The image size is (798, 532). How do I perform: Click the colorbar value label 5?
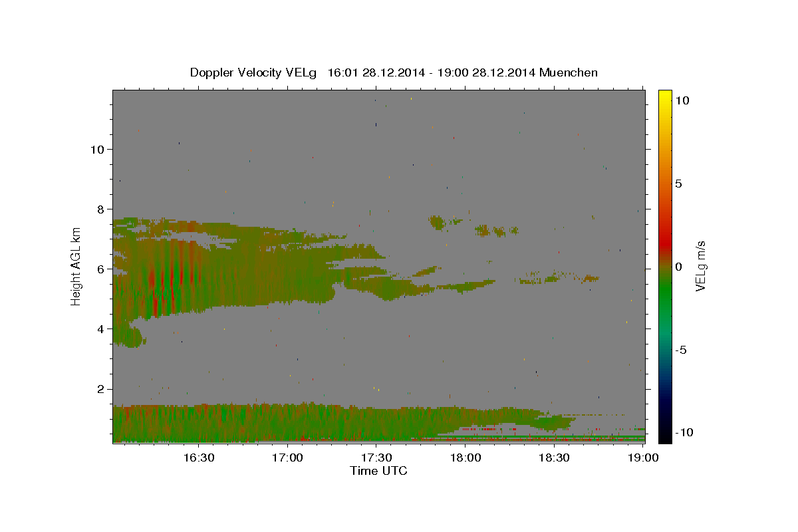[678, 184]
